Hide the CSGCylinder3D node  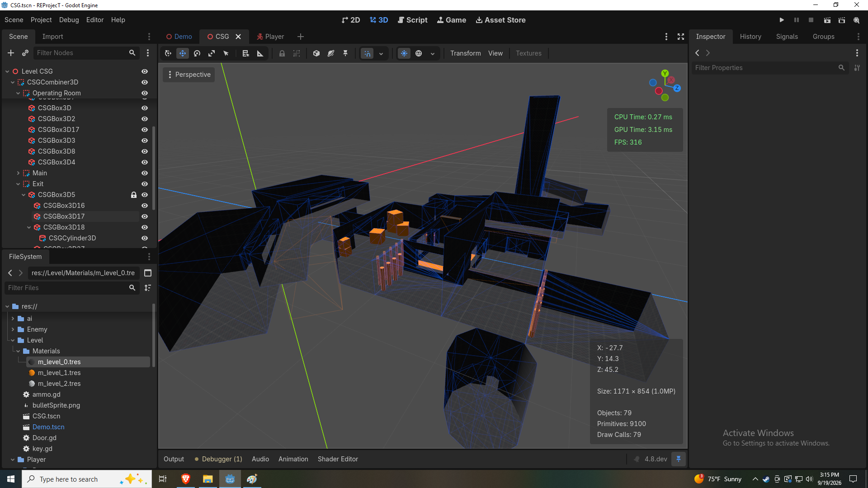click(145, 238)
